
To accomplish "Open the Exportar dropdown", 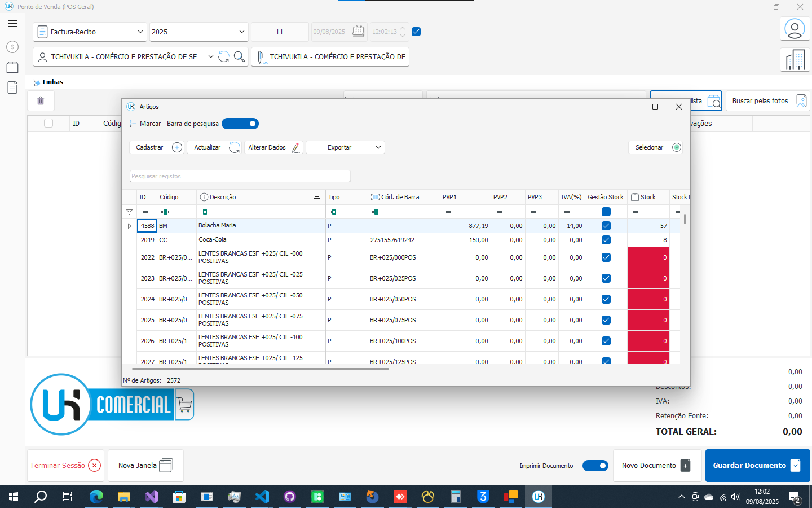I will point(346,147).
